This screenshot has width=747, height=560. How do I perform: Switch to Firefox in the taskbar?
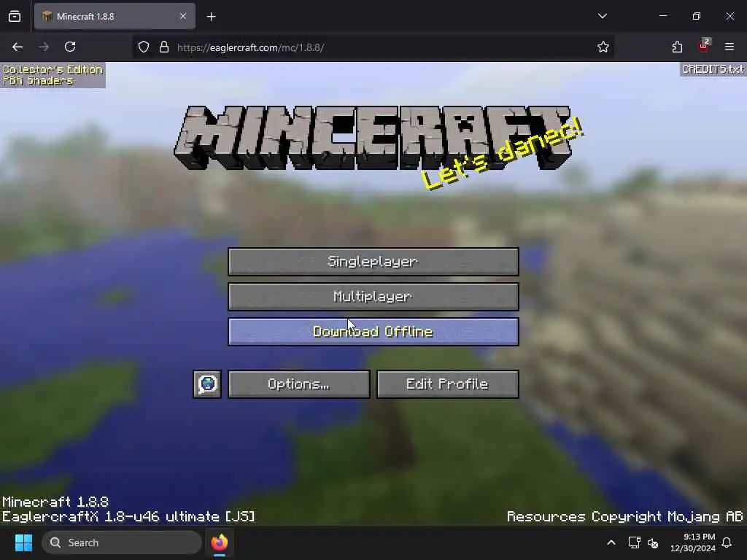(220, 542)
